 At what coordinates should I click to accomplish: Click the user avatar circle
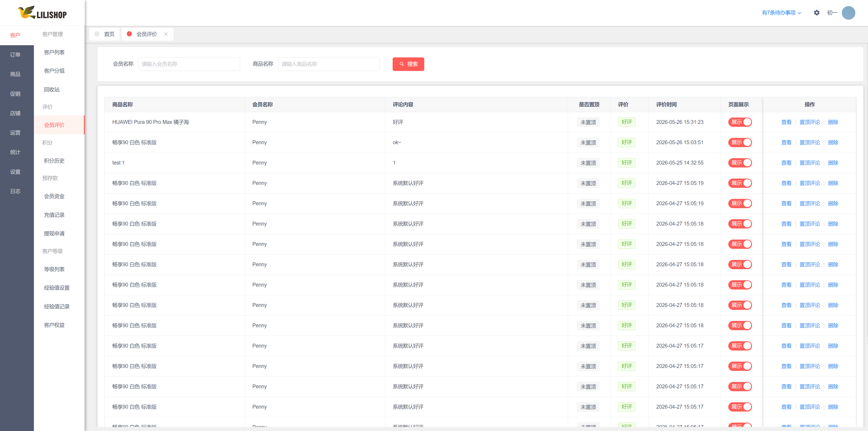(x=848, y=13)
